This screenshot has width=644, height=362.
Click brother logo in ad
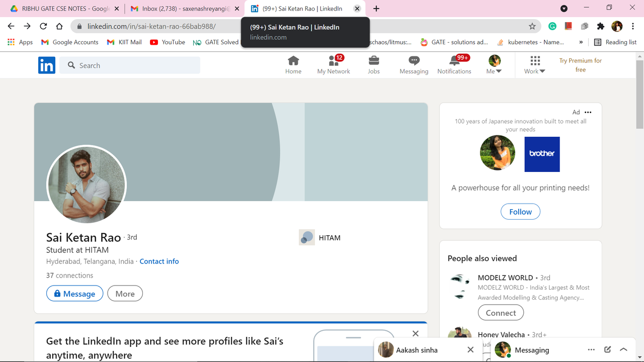542,154
